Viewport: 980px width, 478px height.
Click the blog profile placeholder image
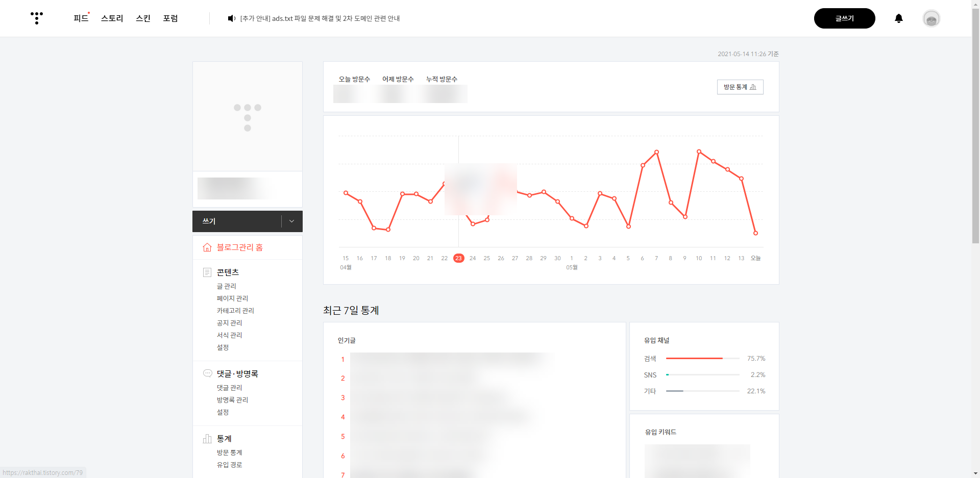point(248,117)
